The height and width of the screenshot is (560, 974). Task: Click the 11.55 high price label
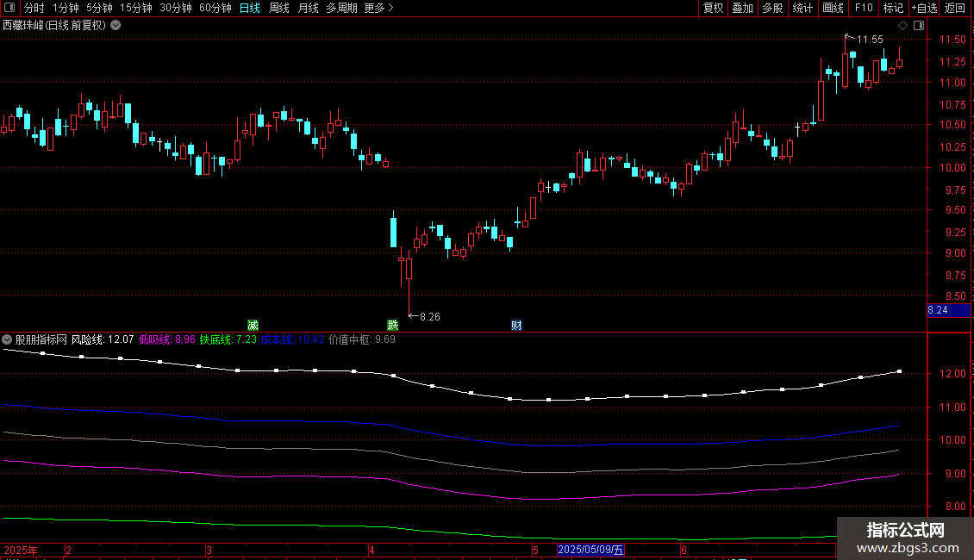click(x=870, y=39)
